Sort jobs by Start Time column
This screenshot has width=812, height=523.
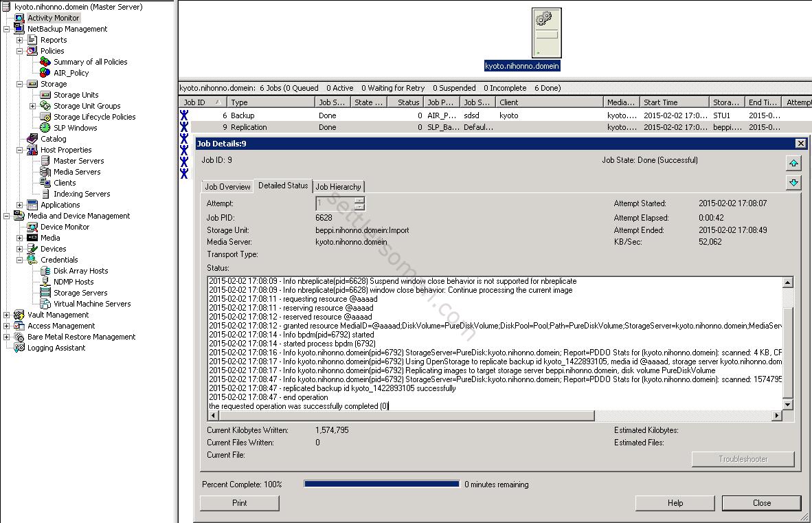tap(674, 102)
